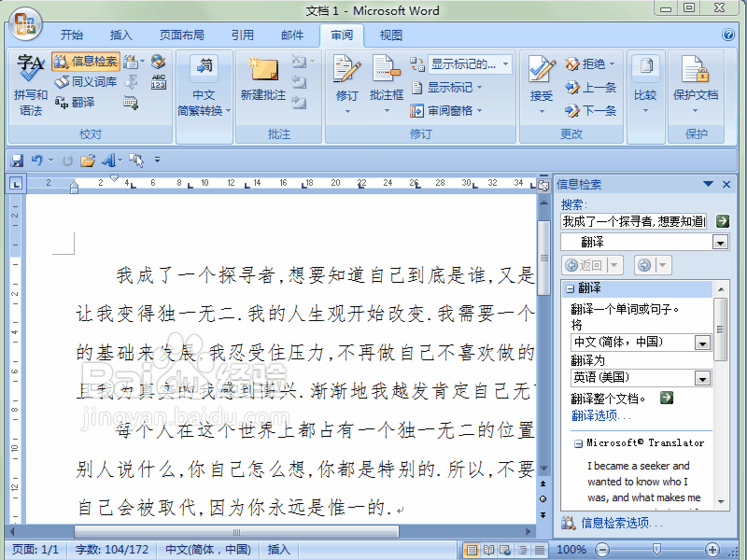Viewport: 747px width, 560px height.
Task: Click the Open folder icon
Action: click(87, 161)
